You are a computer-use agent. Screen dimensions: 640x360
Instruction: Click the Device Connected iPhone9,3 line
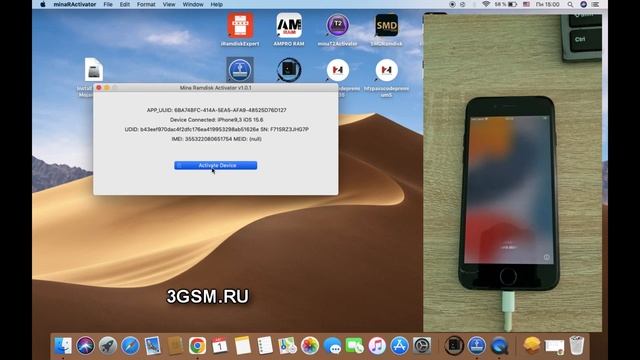click(216, 120)
